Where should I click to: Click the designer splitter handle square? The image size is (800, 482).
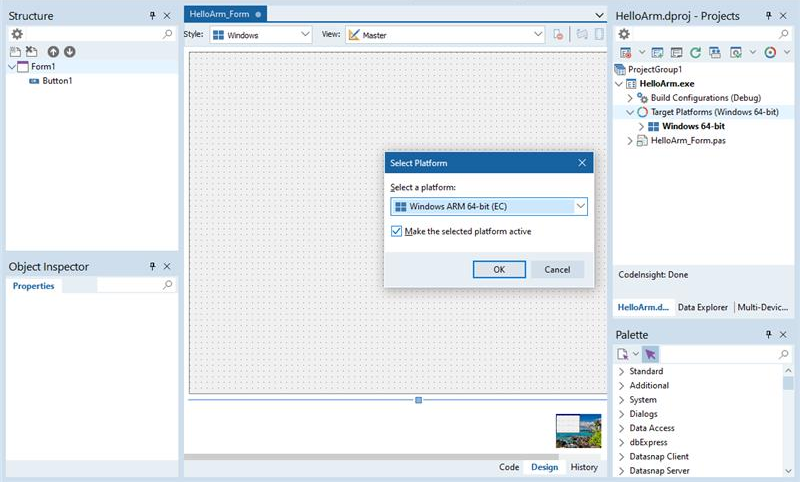coord(418,400)
